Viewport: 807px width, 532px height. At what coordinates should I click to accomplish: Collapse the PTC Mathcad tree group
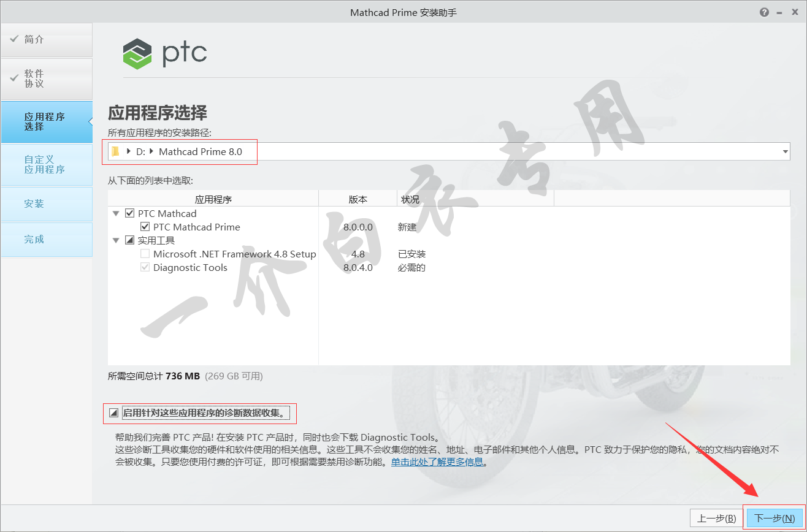point(116,213)
